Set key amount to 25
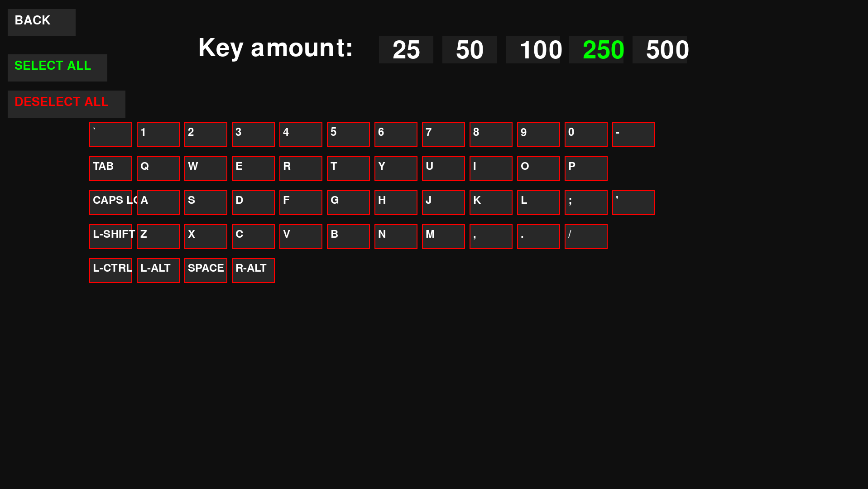868x489 pixels. tap(406, 50)
